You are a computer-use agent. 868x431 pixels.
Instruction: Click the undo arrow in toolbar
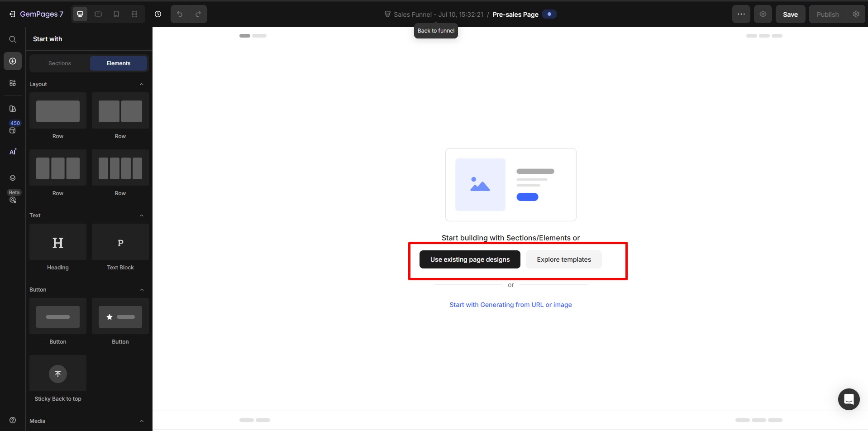[x=180, y=14]
